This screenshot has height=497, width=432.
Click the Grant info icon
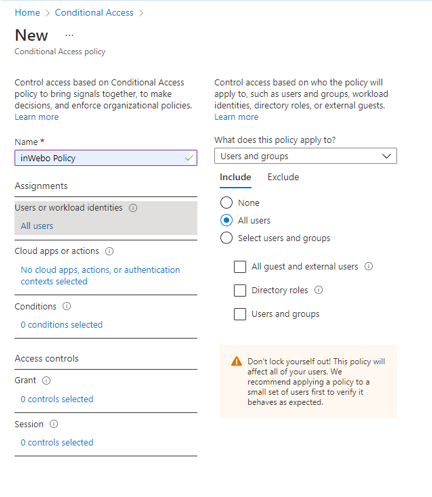coord(46,381)
